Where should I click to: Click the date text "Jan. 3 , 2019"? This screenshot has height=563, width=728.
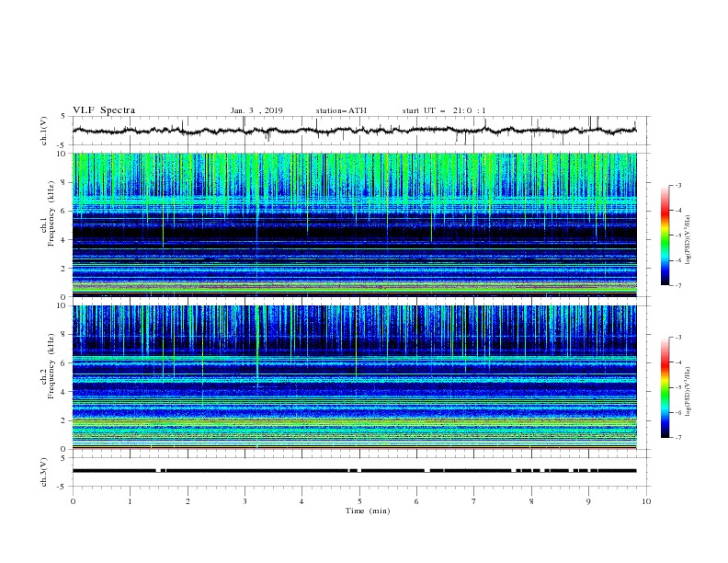coord(256,110)
